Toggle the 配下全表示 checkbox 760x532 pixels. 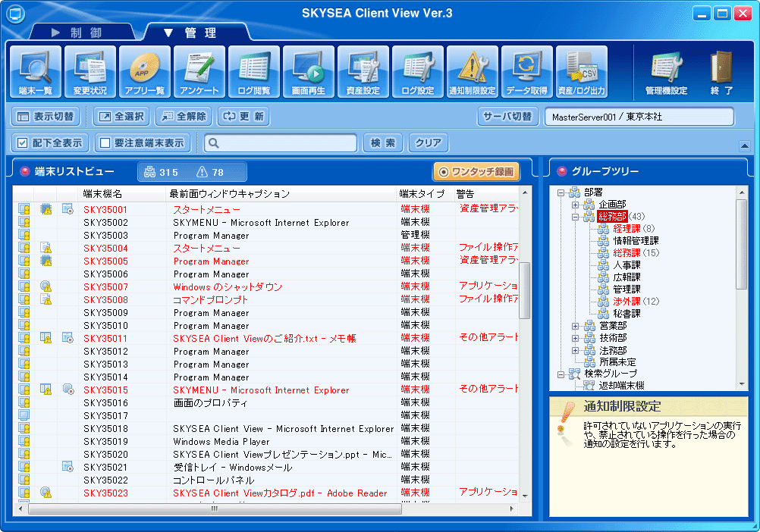22,142
